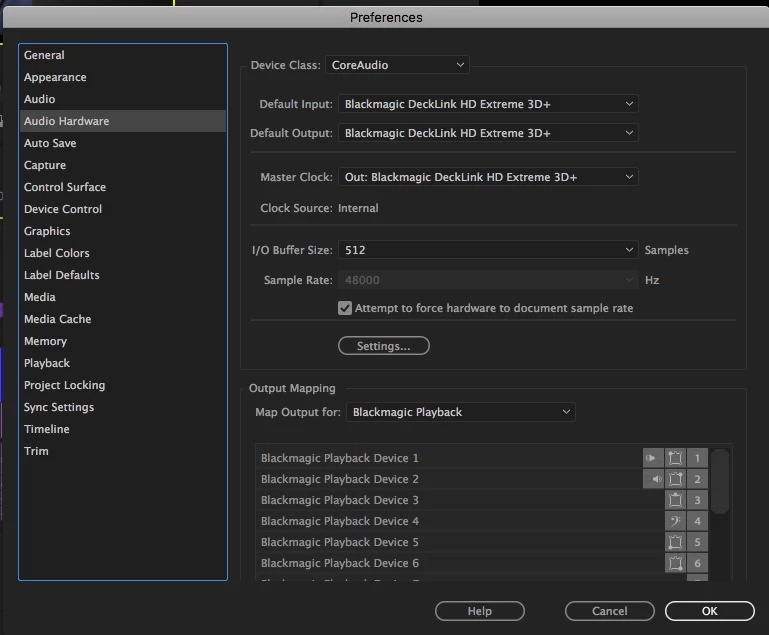Click the Output Mapping section heading
The width and height of the screenshot is (769, 635).
[292, 388]
